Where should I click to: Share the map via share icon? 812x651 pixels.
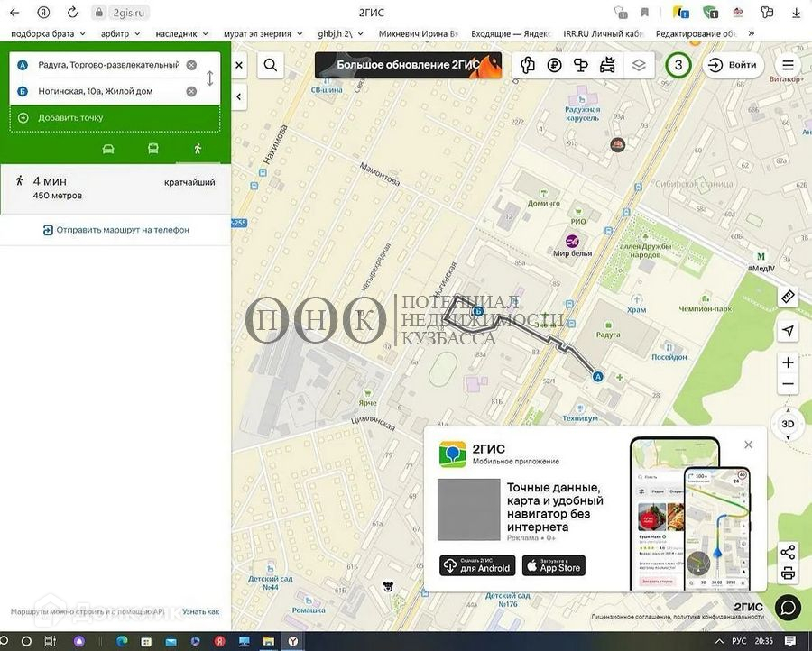click(788, 552)
